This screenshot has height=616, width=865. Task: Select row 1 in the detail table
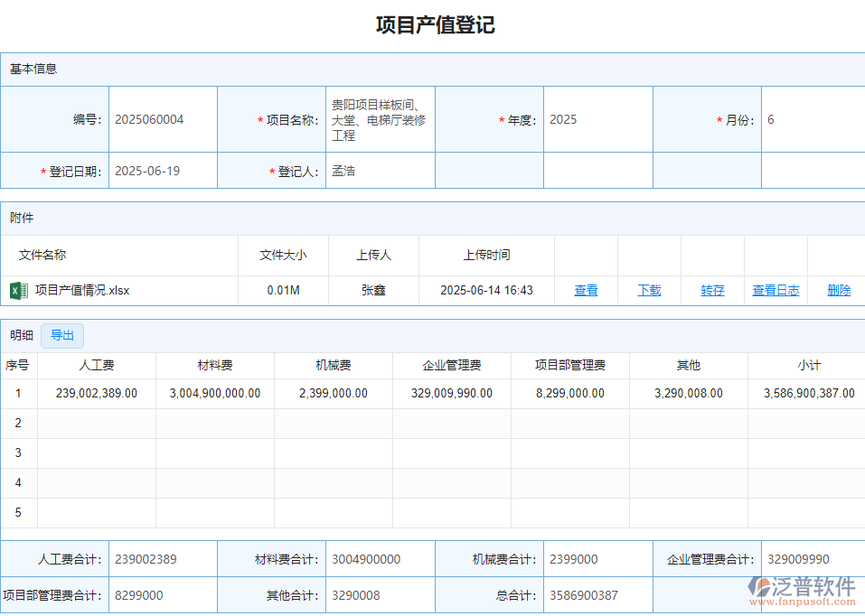tap(19, 393)
